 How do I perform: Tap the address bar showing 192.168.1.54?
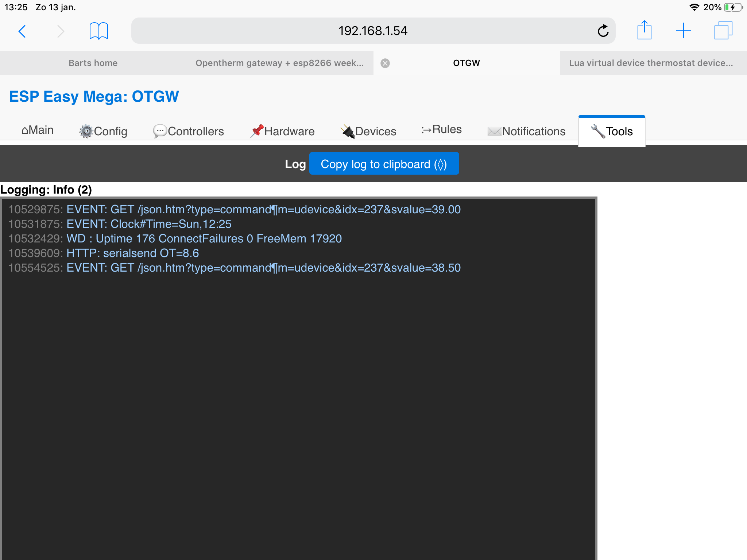(373, 31)
